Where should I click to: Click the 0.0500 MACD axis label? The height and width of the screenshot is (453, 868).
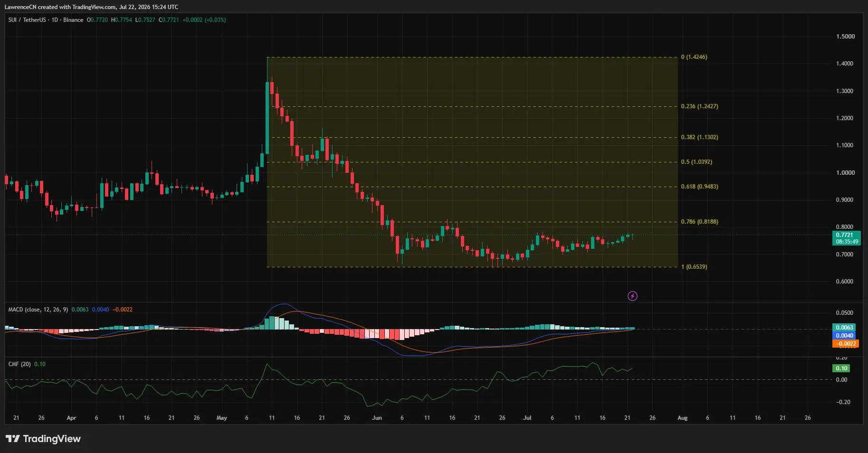(844, 313)
